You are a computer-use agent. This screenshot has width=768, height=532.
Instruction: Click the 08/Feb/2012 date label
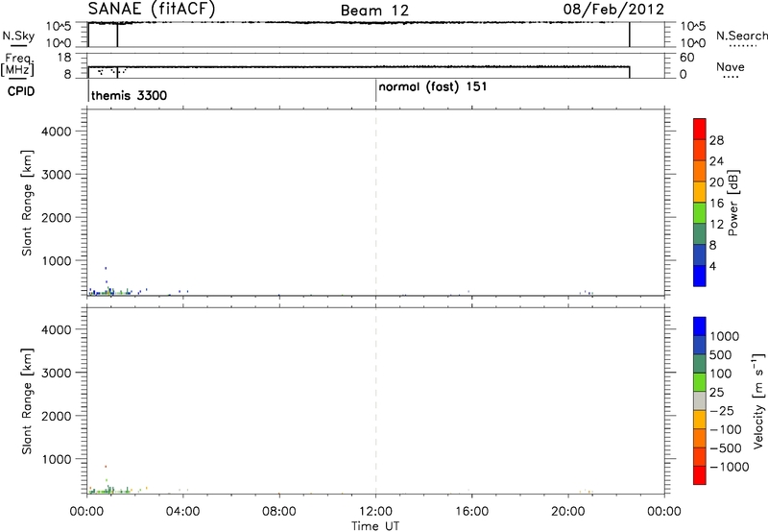click(613, 9)
